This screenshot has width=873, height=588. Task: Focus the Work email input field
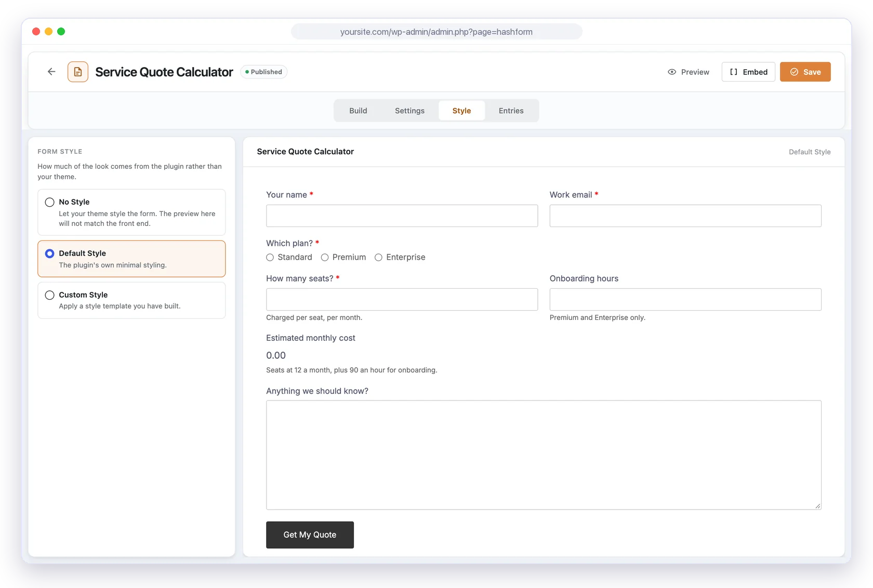[685, 216]
